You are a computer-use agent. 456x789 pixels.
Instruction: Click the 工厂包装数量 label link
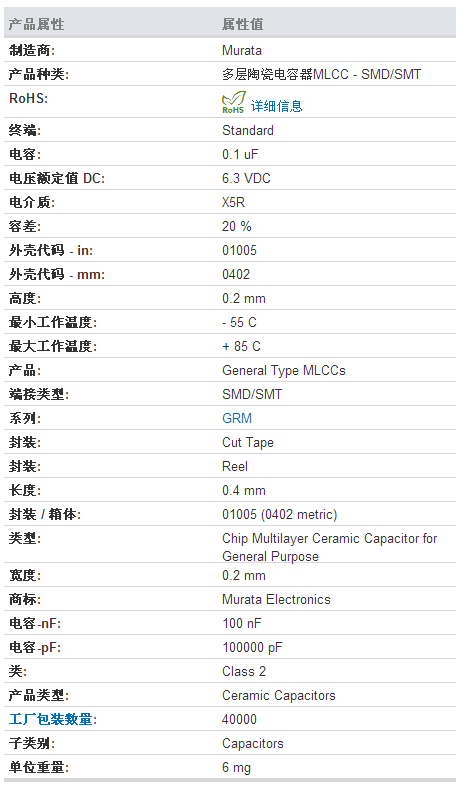[x=53, y=719]
